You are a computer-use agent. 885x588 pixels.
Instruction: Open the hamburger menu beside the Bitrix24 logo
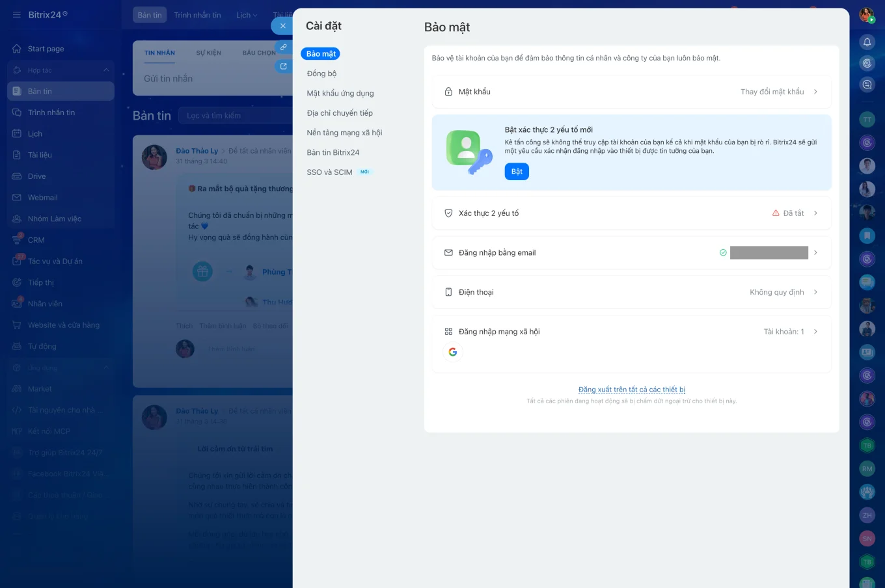(16, 14)
